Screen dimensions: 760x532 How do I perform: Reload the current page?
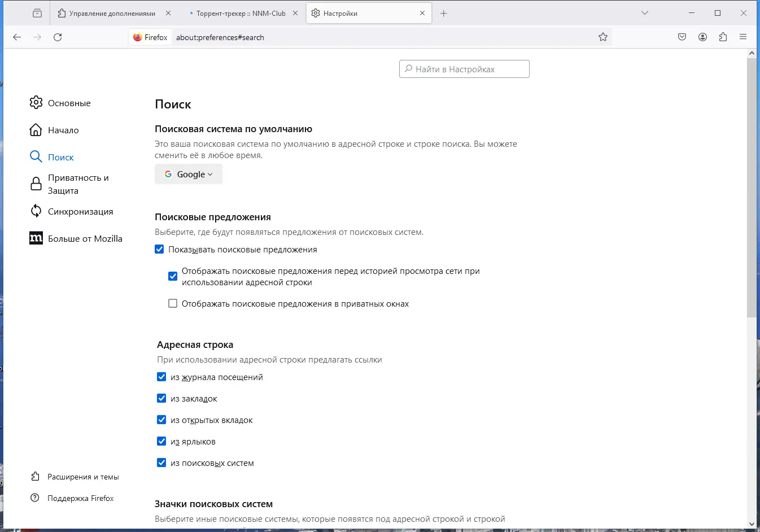pos(58,37)
